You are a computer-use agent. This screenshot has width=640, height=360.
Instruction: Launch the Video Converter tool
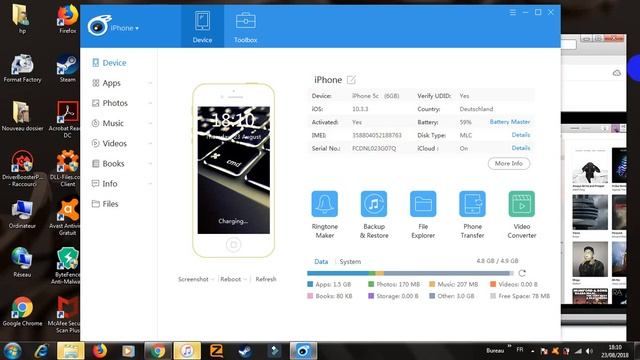522,215
